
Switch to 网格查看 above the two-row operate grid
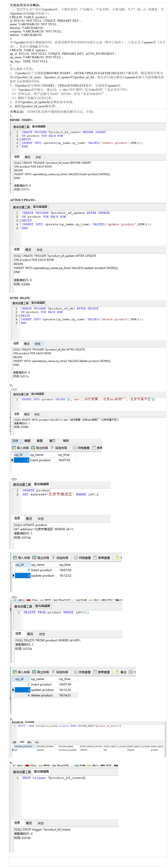(x=82, y=558)
